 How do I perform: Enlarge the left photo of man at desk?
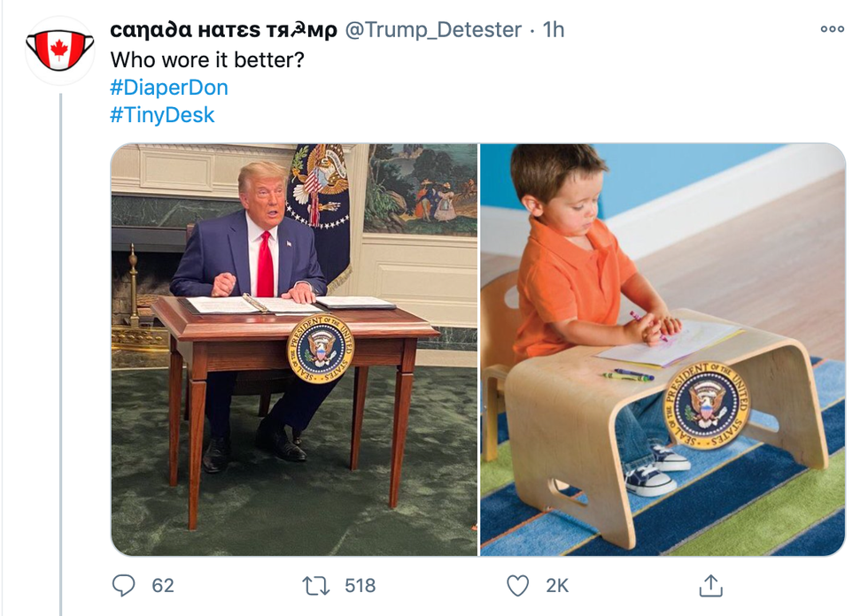click(x=294, y=350)
